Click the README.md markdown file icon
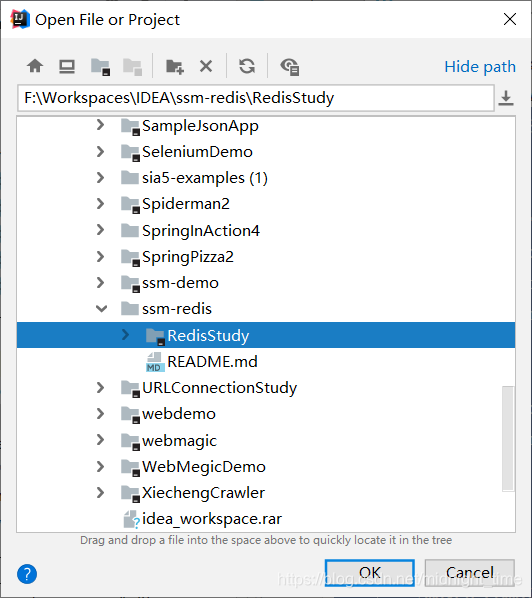Screen dimensions: 532x598 click(155, 362)
